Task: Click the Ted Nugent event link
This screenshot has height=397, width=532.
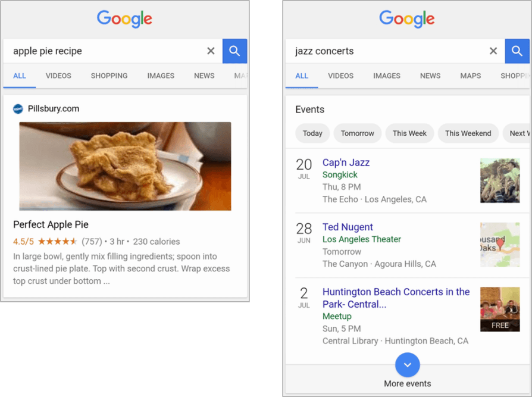Action: click(348, 227)
